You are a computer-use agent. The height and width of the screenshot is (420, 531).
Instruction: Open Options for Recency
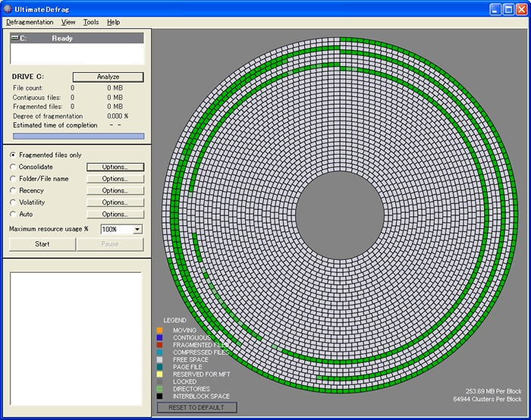click(x=115, y=190)
